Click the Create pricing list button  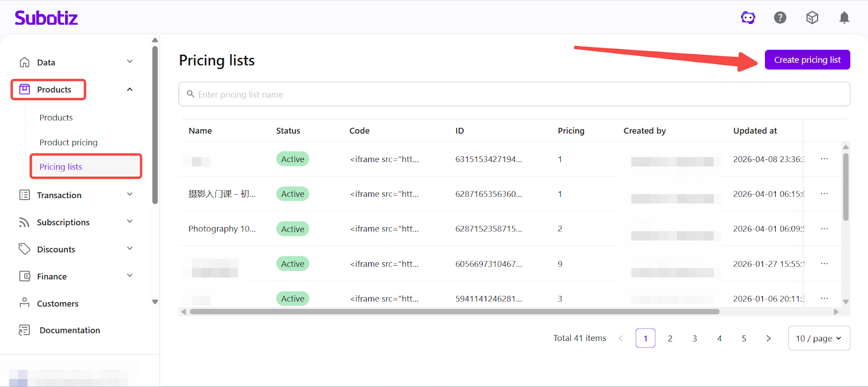[x=807, y=60]
